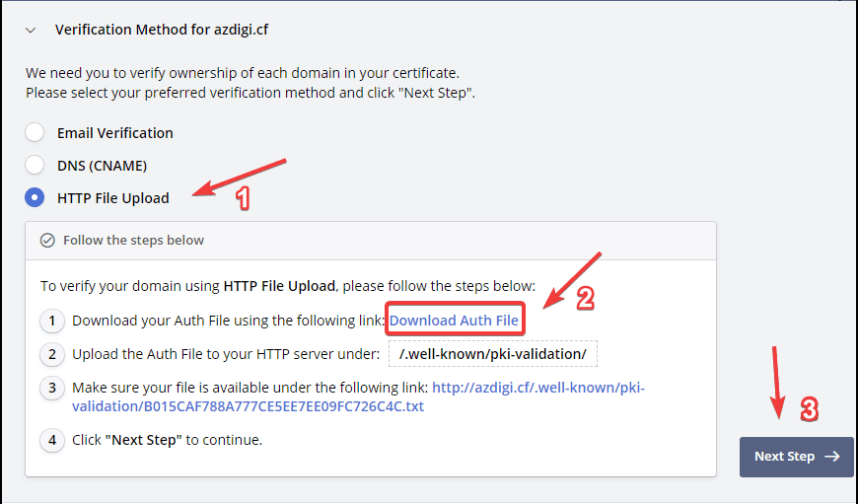This screenshot has width=858, height=504.
Task: Click the step 2 number circle
Action: click(52, 354)
